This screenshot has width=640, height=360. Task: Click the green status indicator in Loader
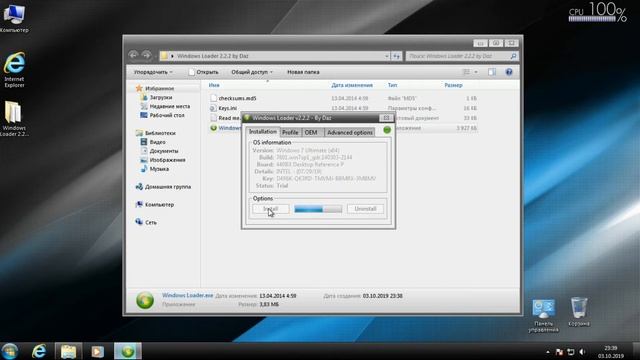(x=387, y=130)
